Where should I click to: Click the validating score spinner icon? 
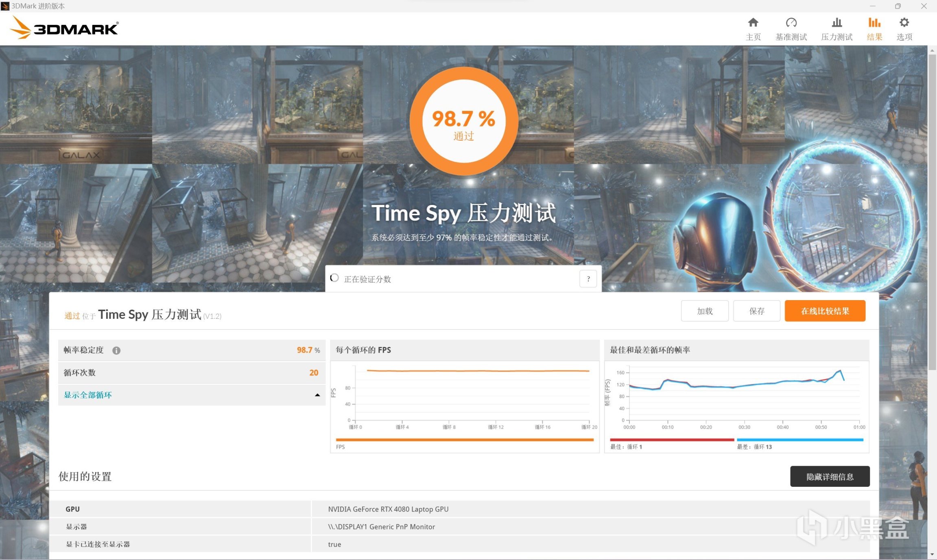[x=334, y=278]
